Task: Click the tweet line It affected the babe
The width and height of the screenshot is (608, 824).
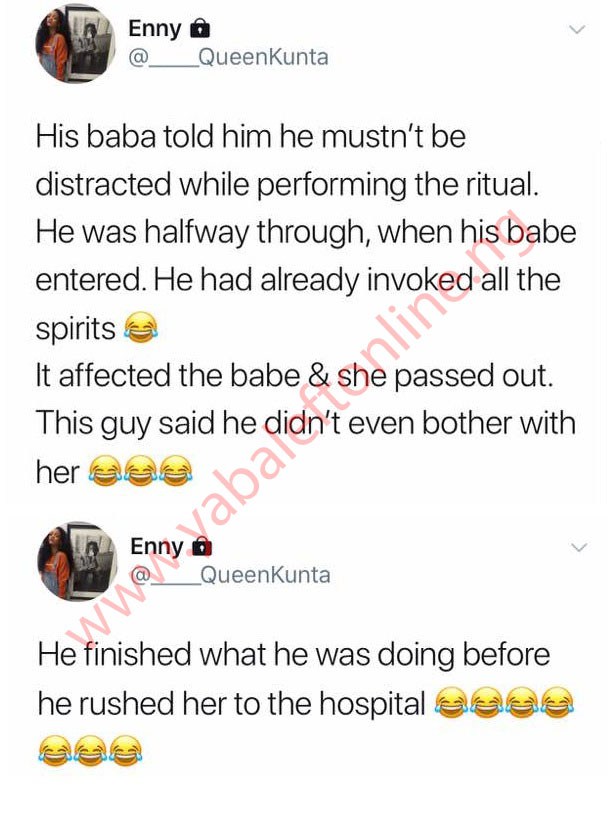Action: pos(294,376)
